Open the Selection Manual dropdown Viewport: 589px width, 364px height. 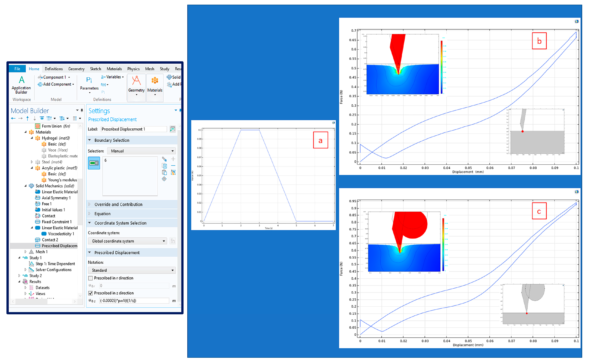coord(141,151)
